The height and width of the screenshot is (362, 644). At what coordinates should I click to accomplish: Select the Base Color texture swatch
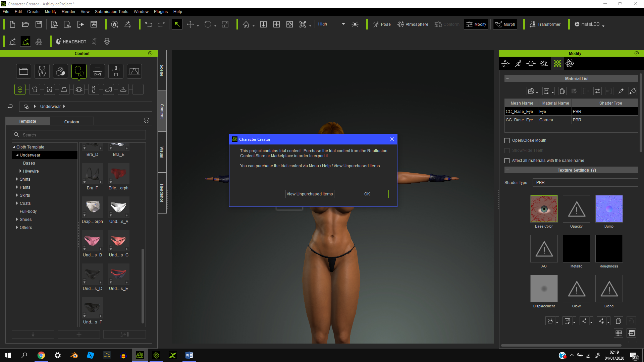point(544,209)
